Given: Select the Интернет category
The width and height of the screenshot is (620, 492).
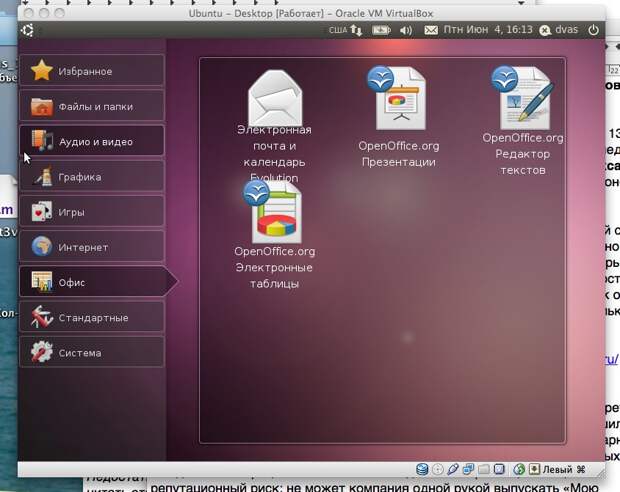Looking at the screenshot, I should click(92, 247).
